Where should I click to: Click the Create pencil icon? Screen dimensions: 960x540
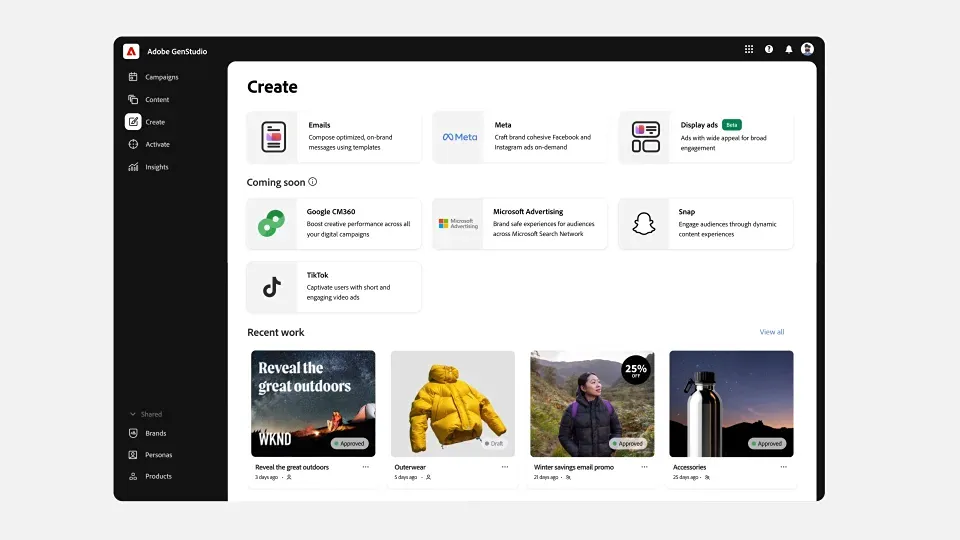pyautogui.click(x=133, y=122)
